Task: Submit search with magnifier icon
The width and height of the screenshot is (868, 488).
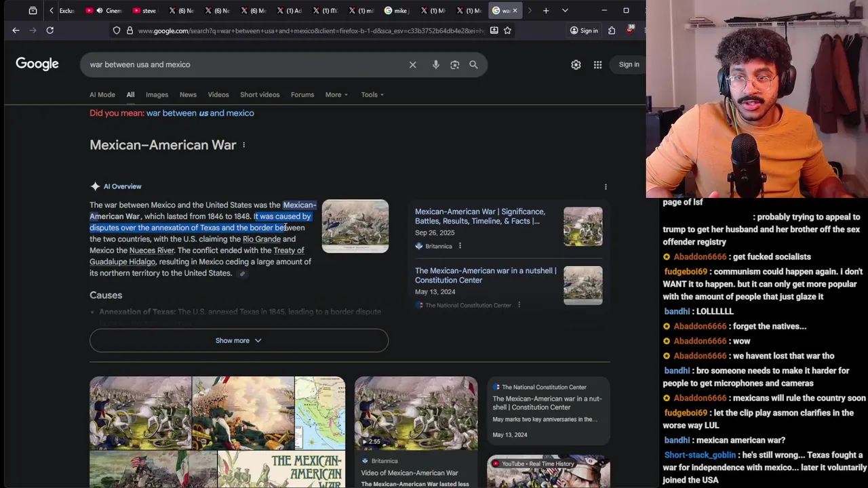Action: (x=473, y=64)
